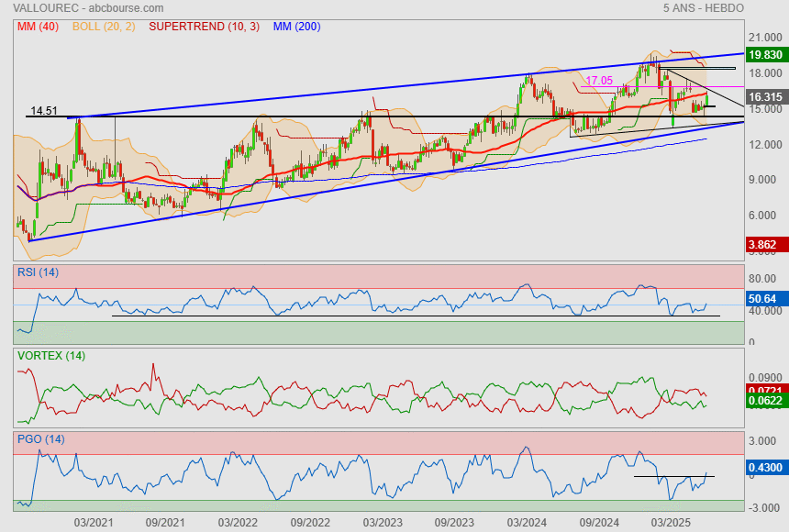
Task: Click the 09/2023 date axis label
Action: click(x=454, y=523)
